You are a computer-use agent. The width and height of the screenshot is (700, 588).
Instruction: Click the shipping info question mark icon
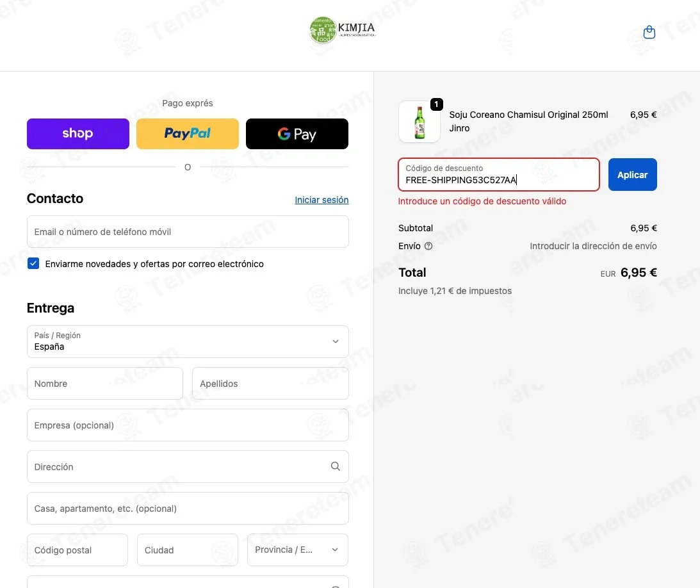[x=428, y=246]
